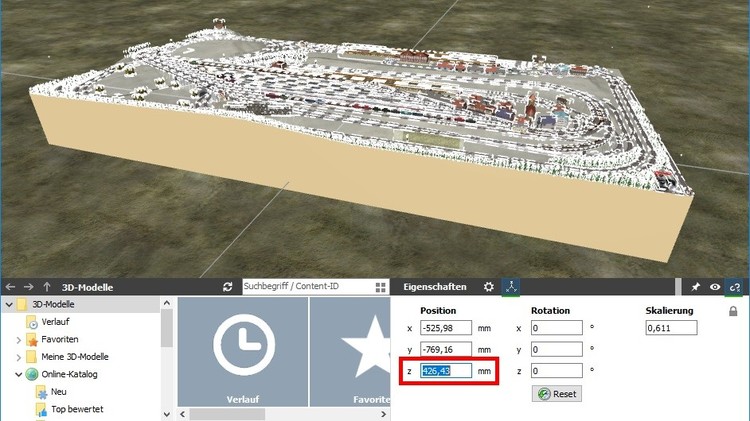Select Meine 3D-Modelle in the tree
This screenshot has height=421, width=750.
click(75, 357)
